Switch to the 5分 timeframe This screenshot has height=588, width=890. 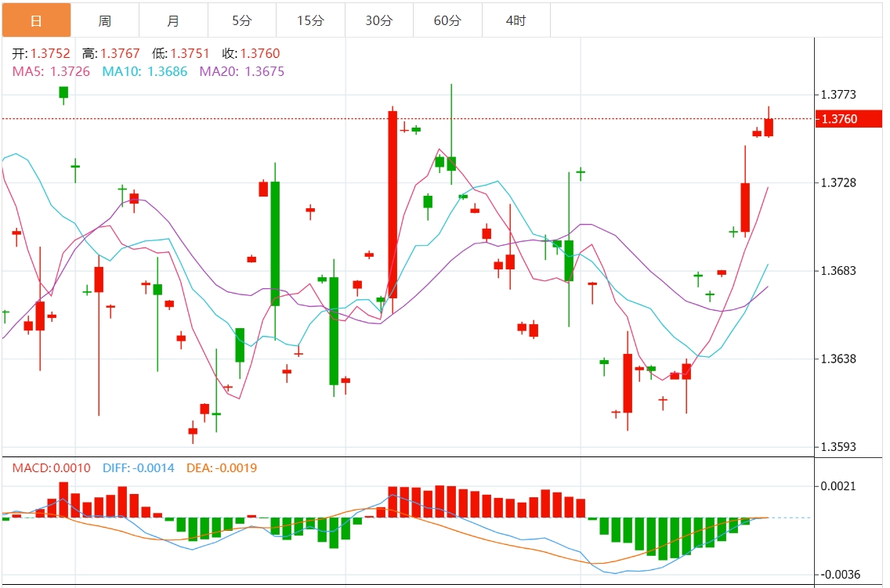tap(242, 20)
